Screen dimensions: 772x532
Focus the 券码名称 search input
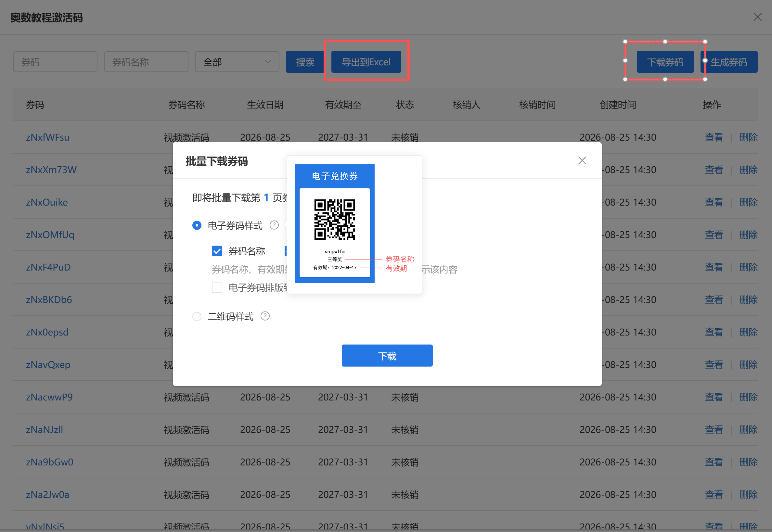point(146,62)
